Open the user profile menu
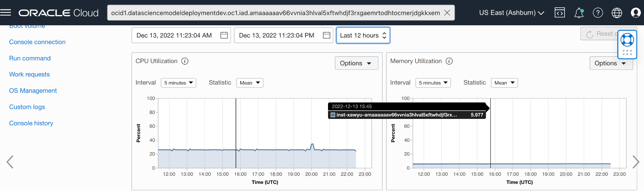Screen dimensions: 644x191 coord(636,13)
